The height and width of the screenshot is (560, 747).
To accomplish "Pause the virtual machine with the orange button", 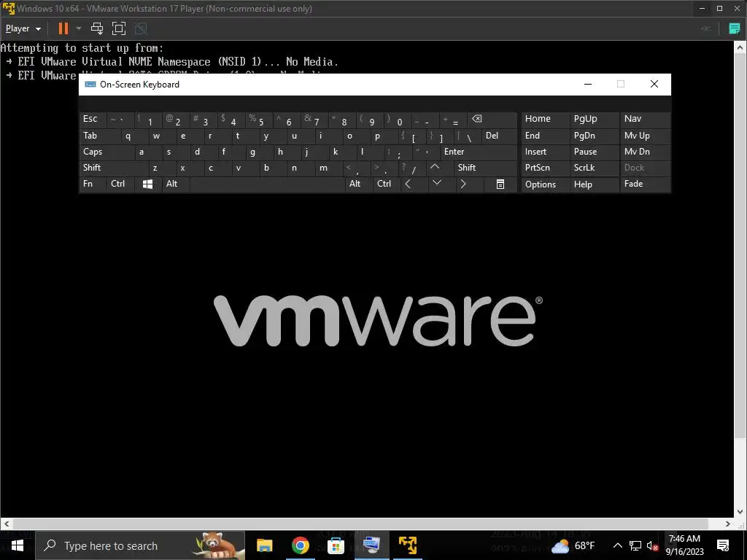I will [x=63, y=28].
